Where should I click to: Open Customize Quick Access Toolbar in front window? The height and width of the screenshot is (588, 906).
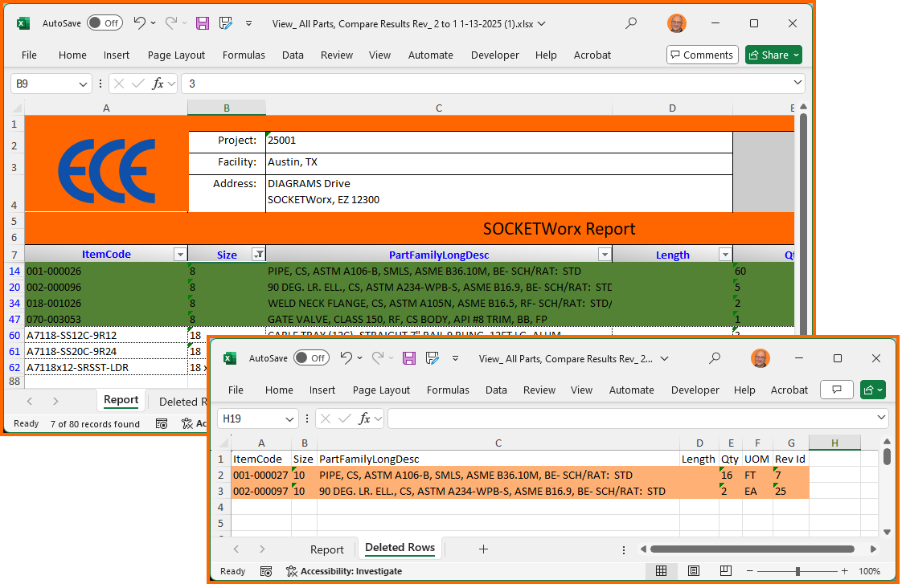pos(455,359)
